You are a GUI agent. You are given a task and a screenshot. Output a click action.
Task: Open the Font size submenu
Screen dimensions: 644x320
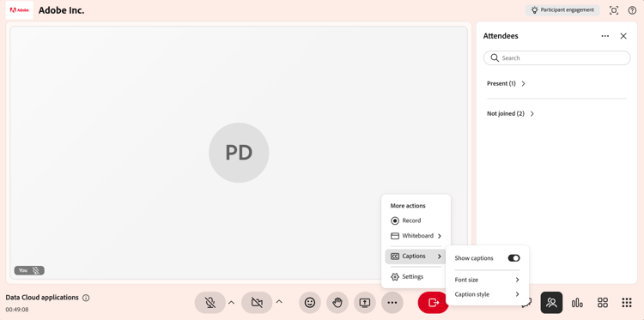[487, 280]
